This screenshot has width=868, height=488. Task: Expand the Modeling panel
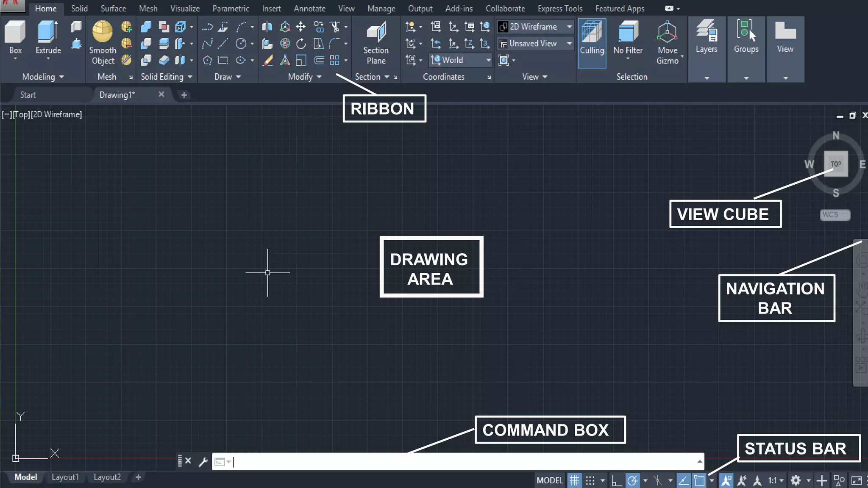[43, 77]
